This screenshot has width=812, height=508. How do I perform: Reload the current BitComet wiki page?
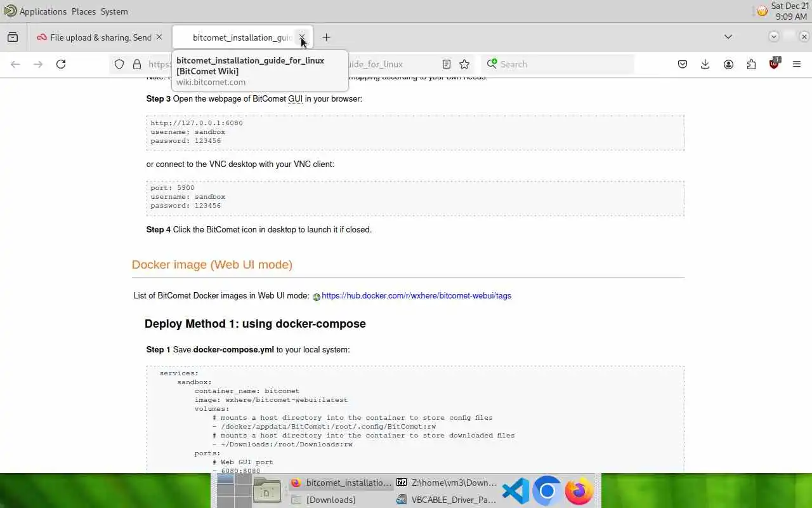click(x=61, y=64)
